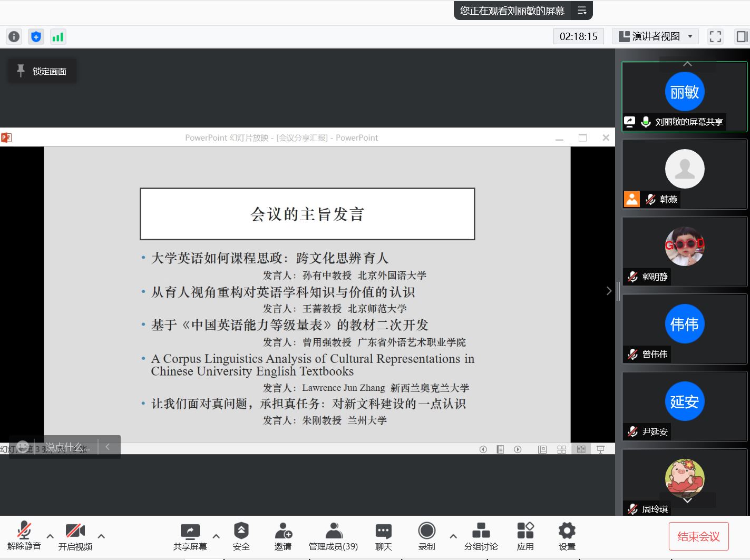Screen dimensions: 750x560
Task: Click 曾伟伟's muted microphone icon
Action: 632,354
